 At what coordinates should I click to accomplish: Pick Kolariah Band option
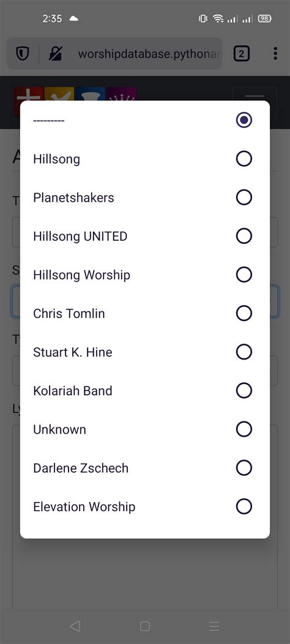145,391
